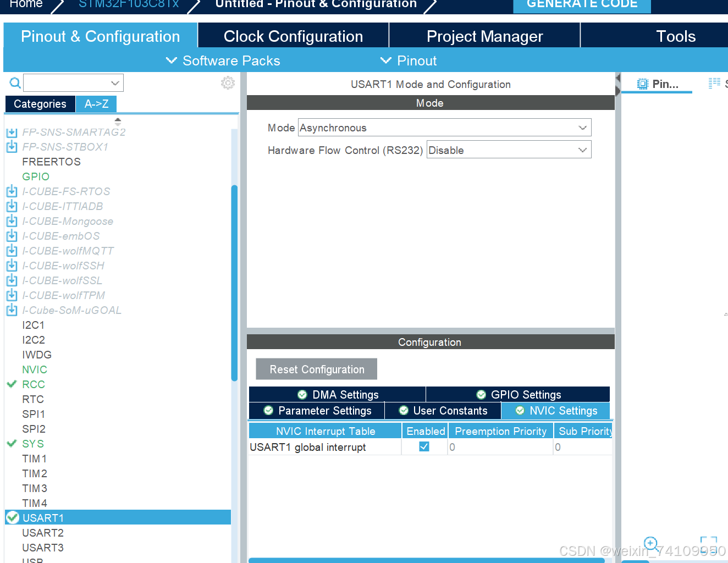The height and width of the screenshot is (563, 728).
Task: Select USART2 peripheral
Action: pyautogui.click(x=43, y=533)
